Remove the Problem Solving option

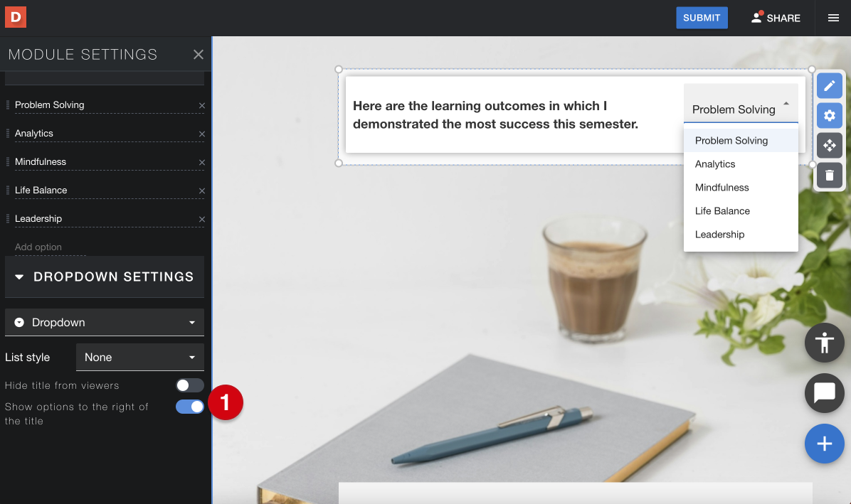202,106
